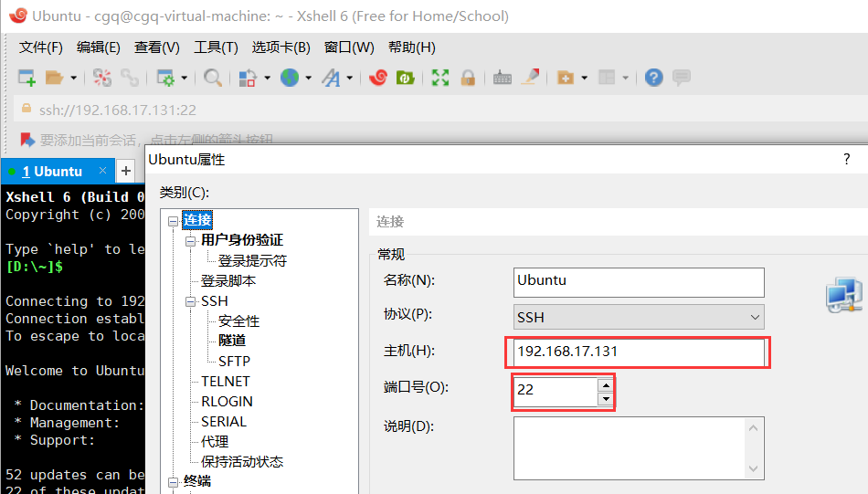
Task: Open the 工具(T) menu
Action: coord(216,47)
